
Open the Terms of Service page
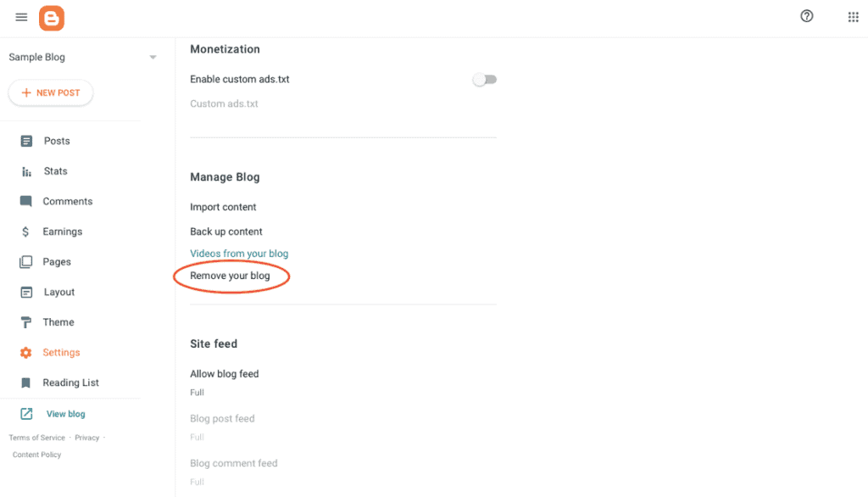pyautogui.click(x=36, y=438)
